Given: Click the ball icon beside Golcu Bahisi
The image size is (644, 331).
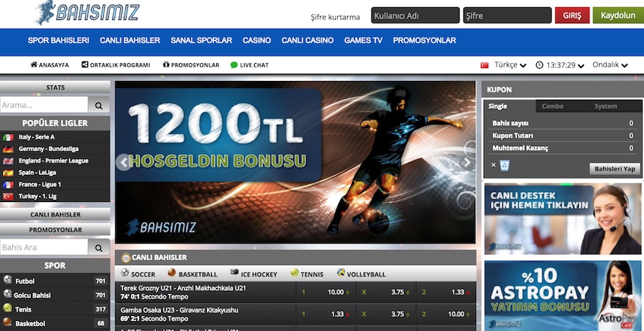Looking at the screenshot, I should pyautogui.click(x=7, y=294).
